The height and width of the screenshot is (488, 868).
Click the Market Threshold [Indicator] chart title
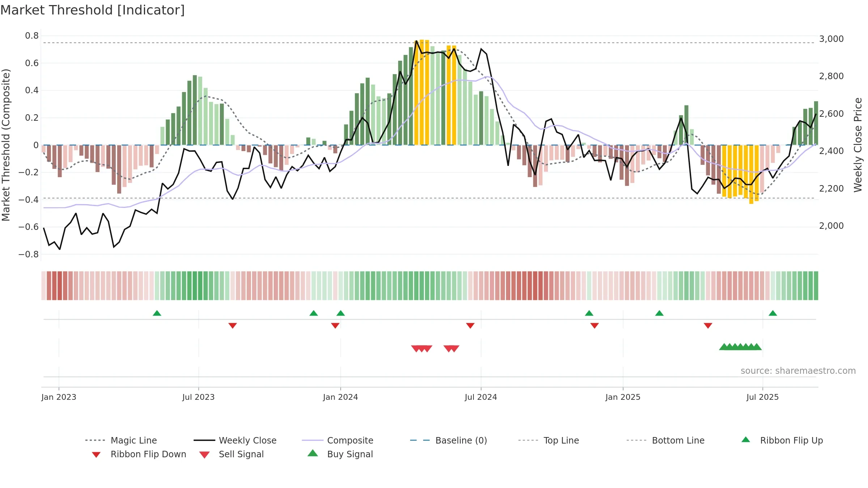tap(93, 10)
